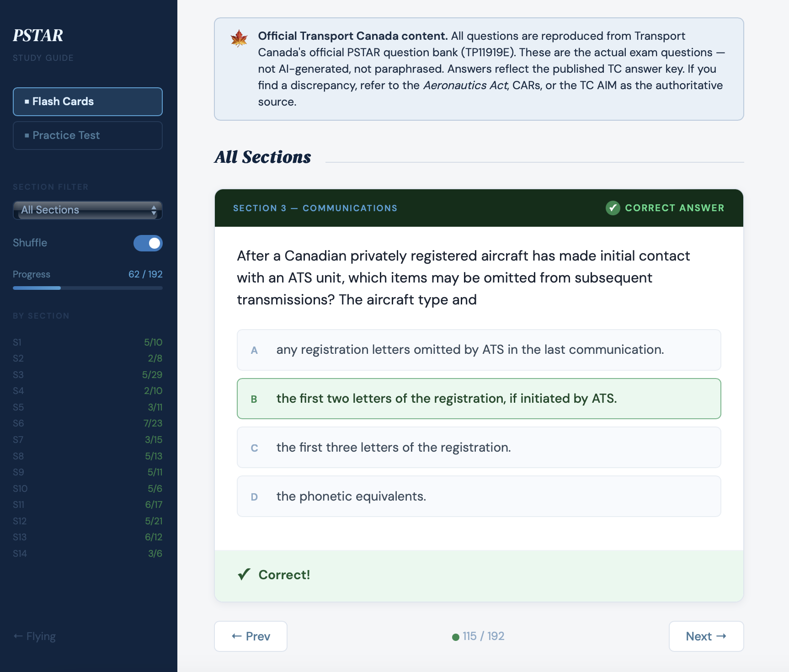Go to the Next question
The width and height of the screenshot is (789, 672).
tap(706, 636)
